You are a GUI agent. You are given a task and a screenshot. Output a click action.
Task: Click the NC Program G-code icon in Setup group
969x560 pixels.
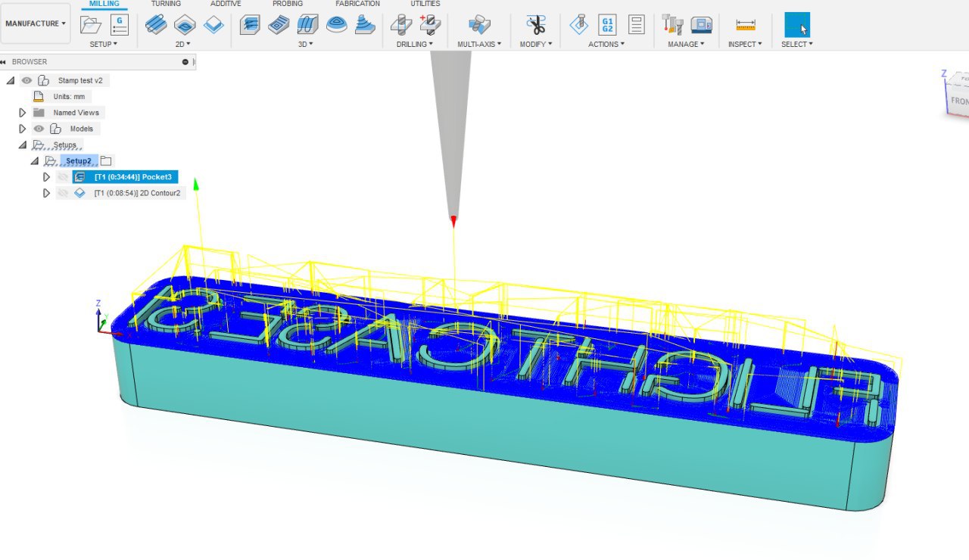[120, 25]
